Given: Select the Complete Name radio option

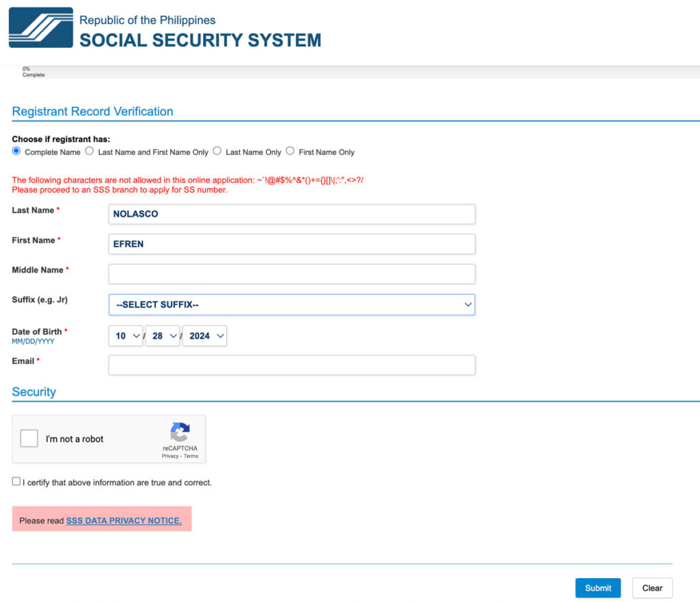Looking at the screenshot, I should tap(16, 150).
